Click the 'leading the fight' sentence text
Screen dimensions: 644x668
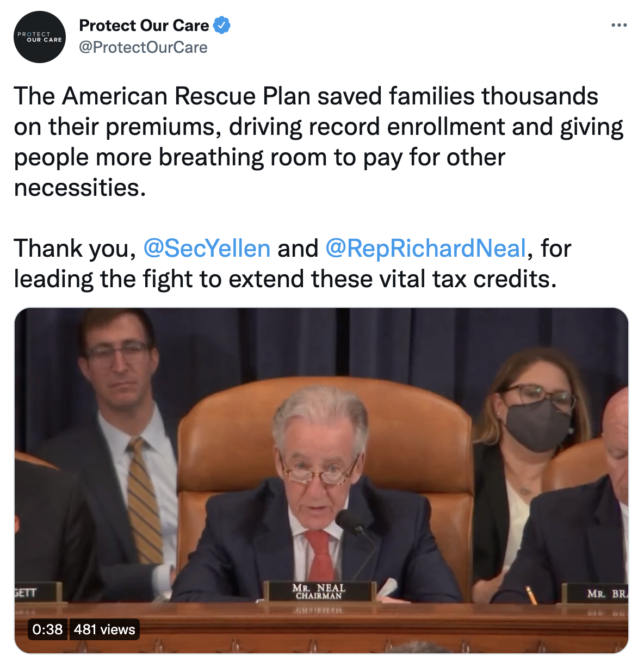[x=286, y=279]
